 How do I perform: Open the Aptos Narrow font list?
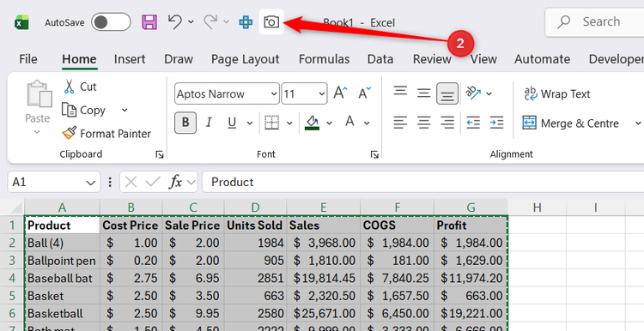point(274,94)
